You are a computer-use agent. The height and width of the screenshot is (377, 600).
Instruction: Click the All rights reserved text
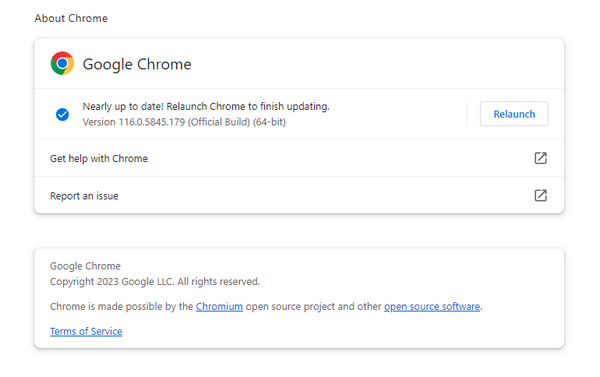click(218, 282)
